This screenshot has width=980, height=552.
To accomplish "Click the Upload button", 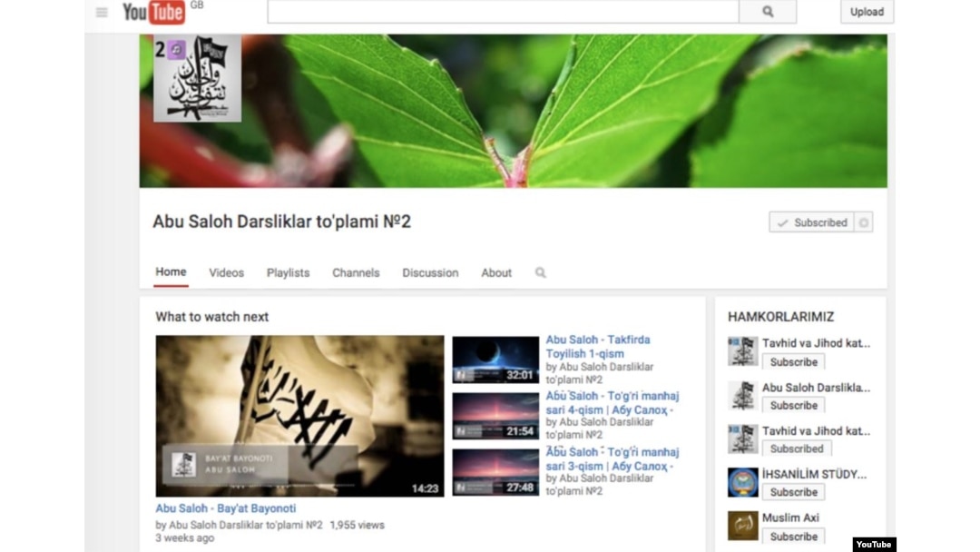I will [866, 12].
